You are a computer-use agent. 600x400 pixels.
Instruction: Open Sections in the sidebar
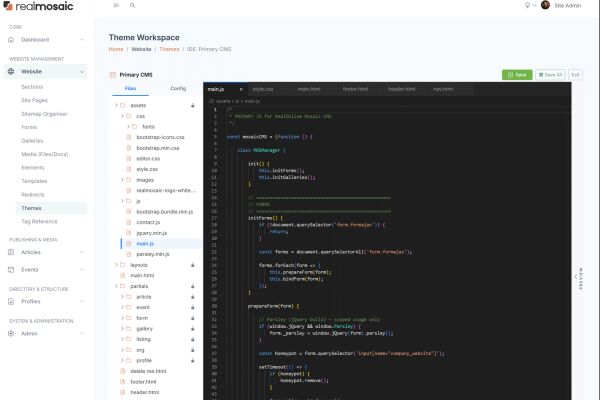click(x=32, y=87)
